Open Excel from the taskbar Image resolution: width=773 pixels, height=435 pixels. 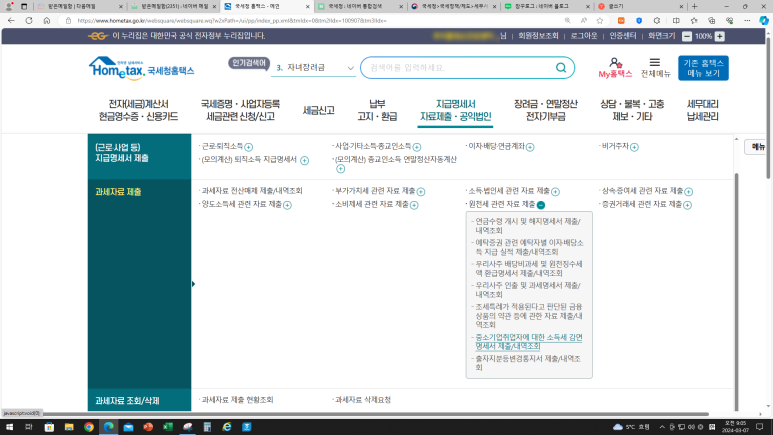click(x=168, y=427)
